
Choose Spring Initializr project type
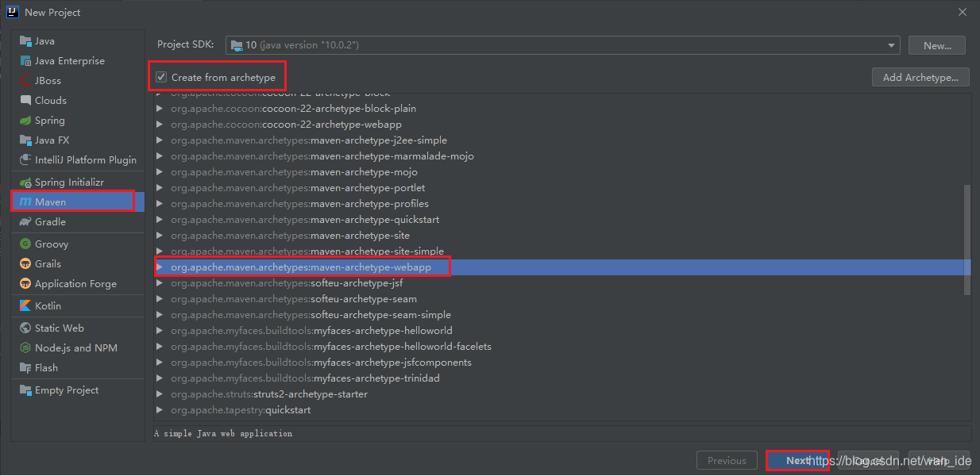78,182
